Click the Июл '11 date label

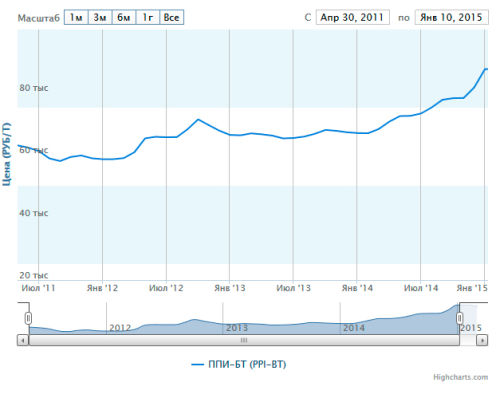(x=38, y=288)
